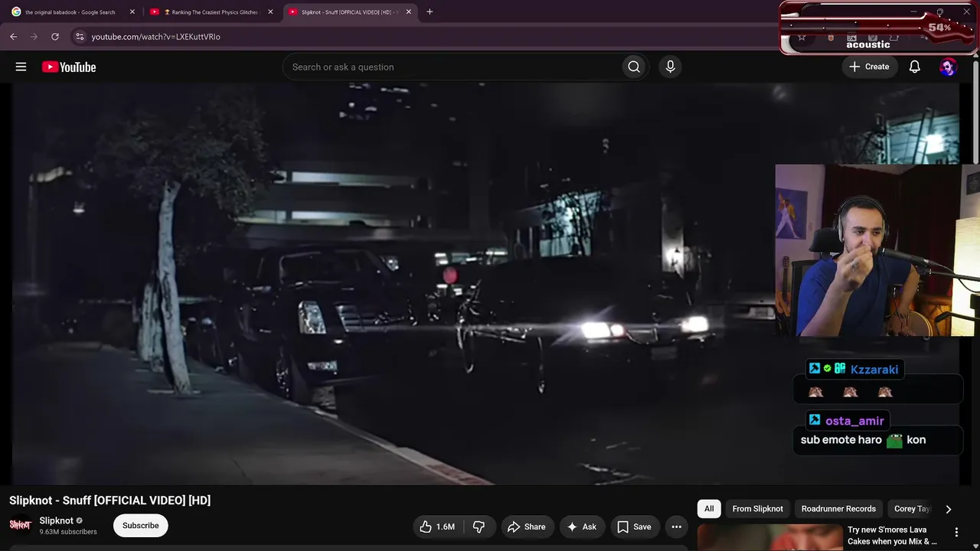
Task: Open a new browser tab
Action: click(x=430, y=11)
